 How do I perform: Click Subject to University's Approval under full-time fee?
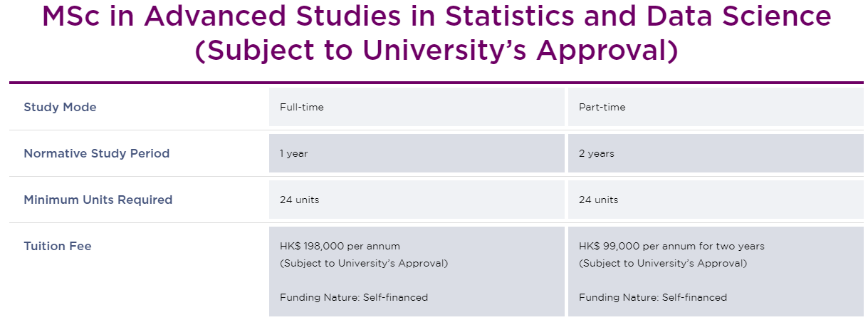click(364, 263)
